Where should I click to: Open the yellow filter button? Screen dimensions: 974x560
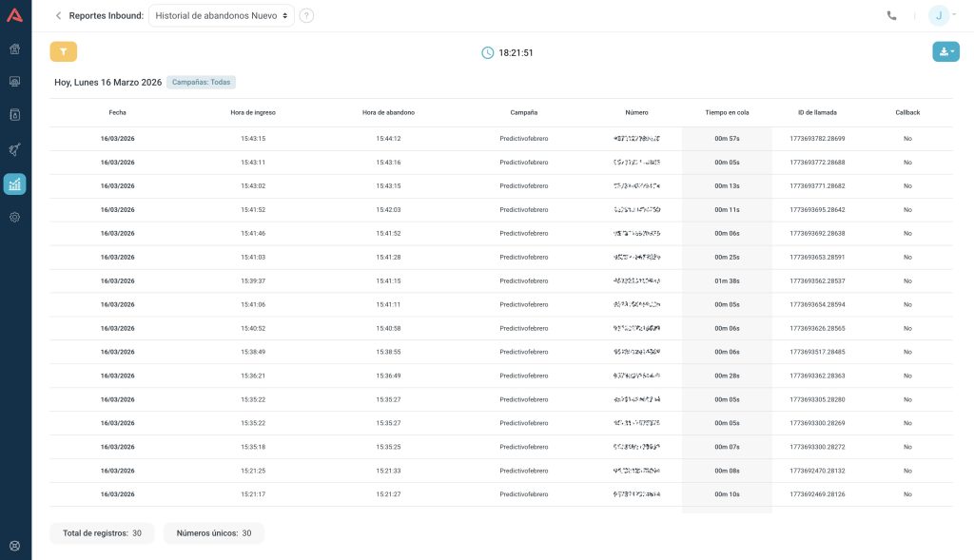63,52
